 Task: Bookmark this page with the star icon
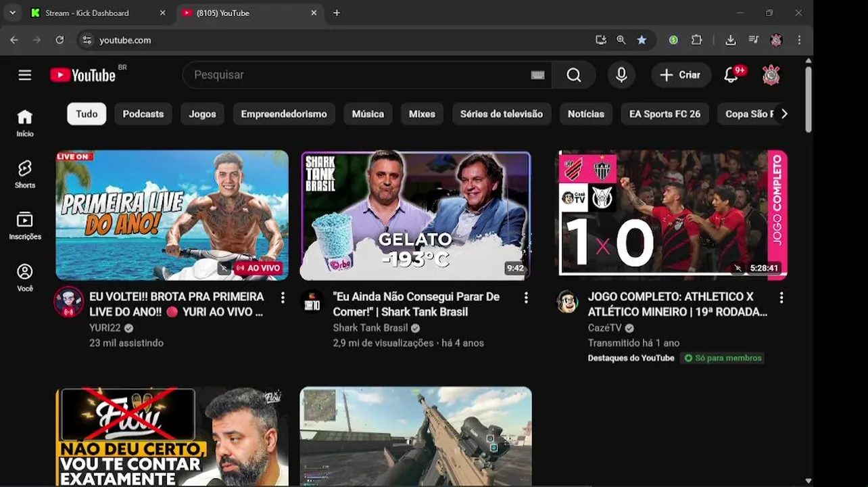click(x=642, y=40)
